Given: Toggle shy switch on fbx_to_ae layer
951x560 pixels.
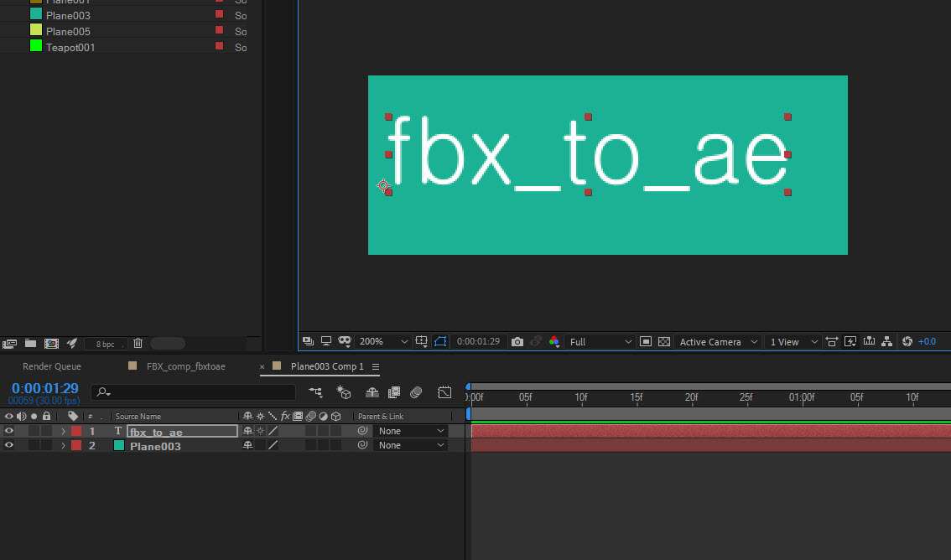Looking at the screenshot, I should pyautogui.click(x=247, y=431).
